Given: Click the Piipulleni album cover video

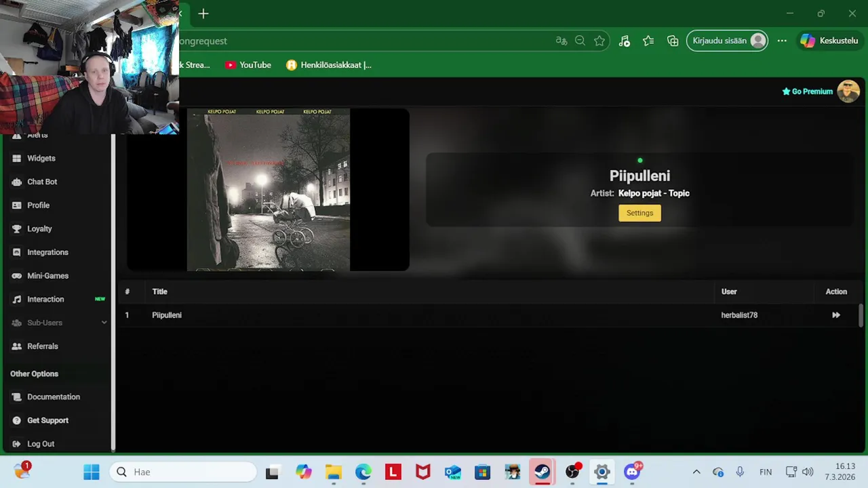Looking at the screenshot, I should (x=269, y=190).
